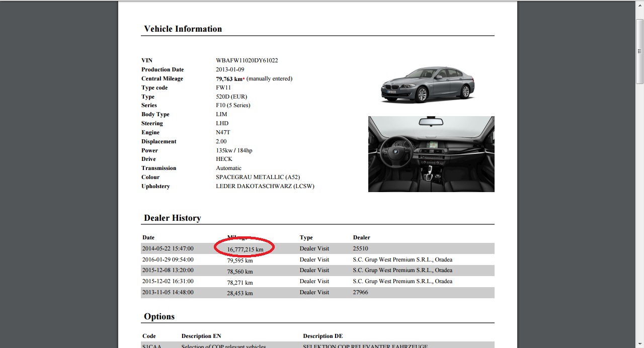The height and width of the screenshot is (348, 644).
Task: Click the car interior dashboard photo
Action: 431,154
